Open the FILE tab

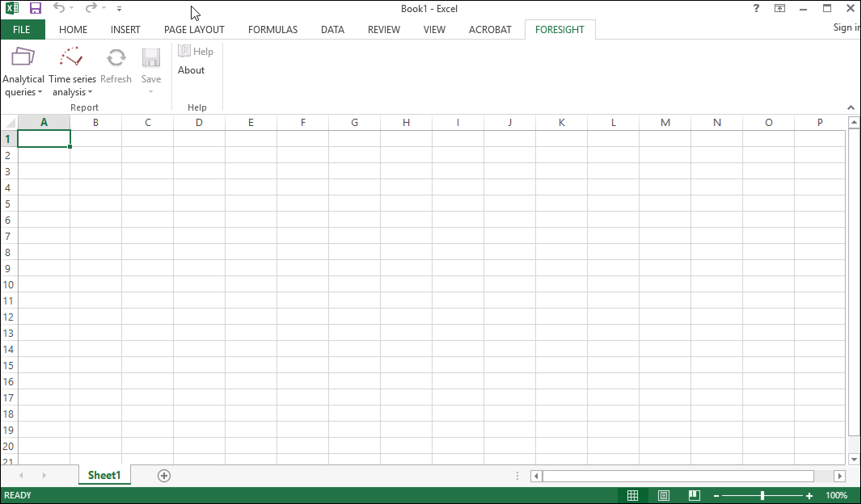click(x=22, y=30)
